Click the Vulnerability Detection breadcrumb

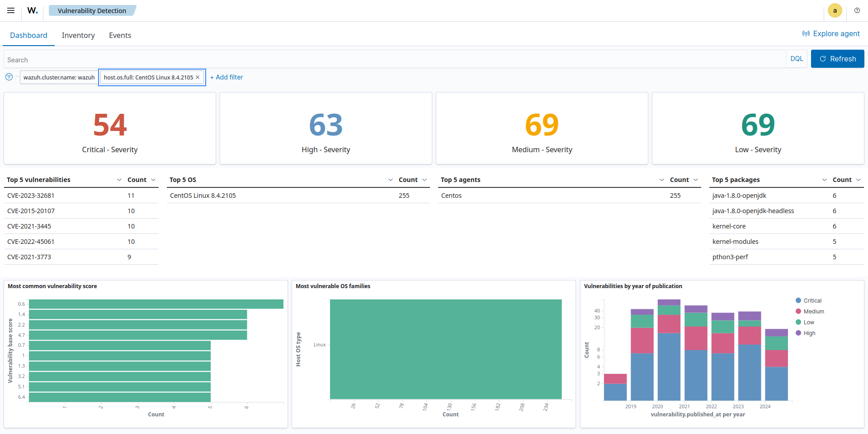click(92, 10)
